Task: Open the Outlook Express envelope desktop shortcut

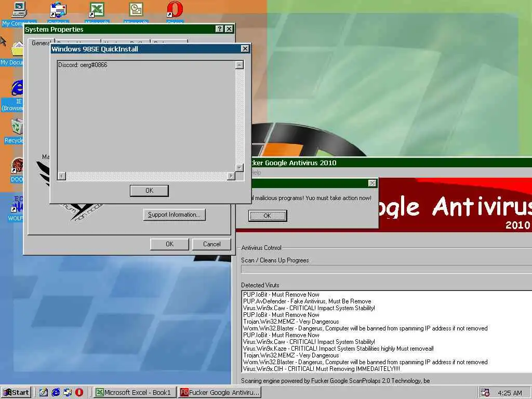Action: pos(58,9)
